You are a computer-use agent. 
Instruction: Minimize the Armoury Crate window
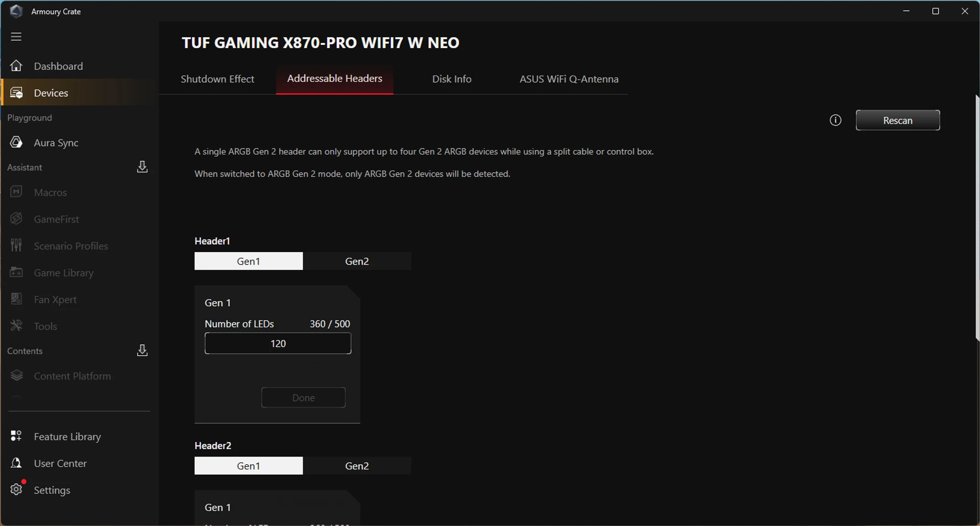(906, 11)
